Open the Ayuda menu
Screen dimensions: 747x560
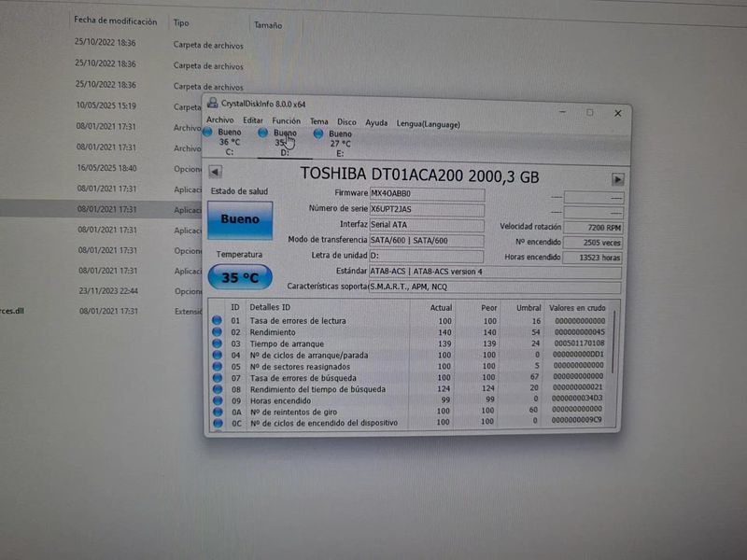[x=376, y=123]
